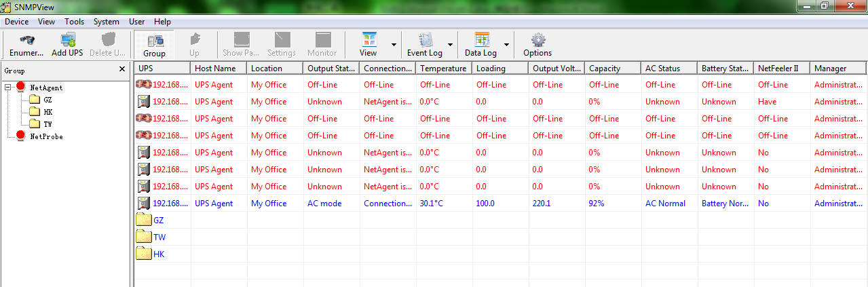Expand the Data Log dropdown arrow
The width and height of the screenshot is (868, 287).
coord(506,45)
